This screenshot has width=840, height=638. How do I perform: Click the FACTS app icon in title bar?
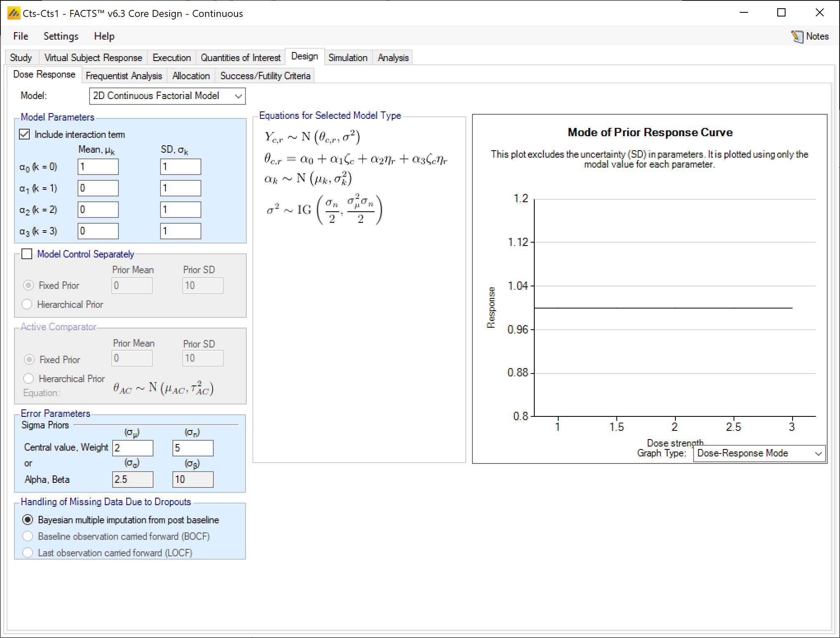tap(14, 13)
